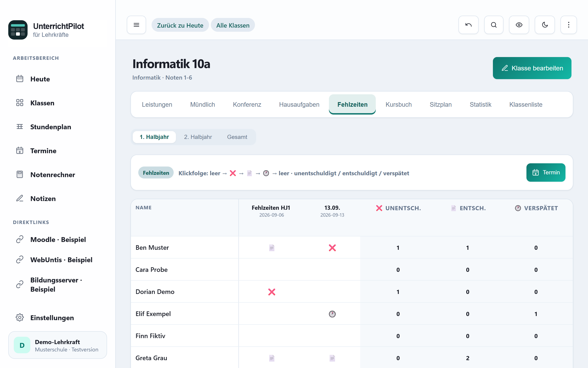The width and height of the screenshot is (588, 368).
Task: Toggle the eye visibility icon
Action: (519, 25)
